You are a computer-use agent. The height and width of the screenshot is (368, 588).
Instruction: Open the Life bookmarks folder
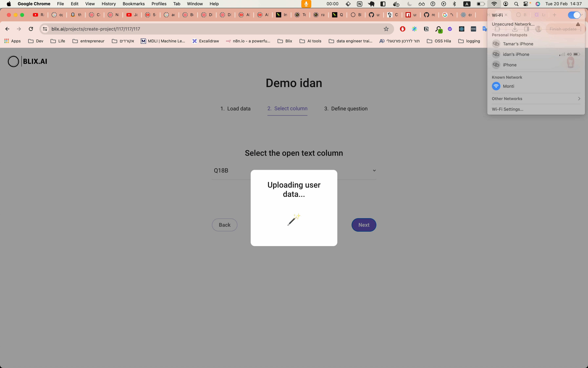[58, 41]
